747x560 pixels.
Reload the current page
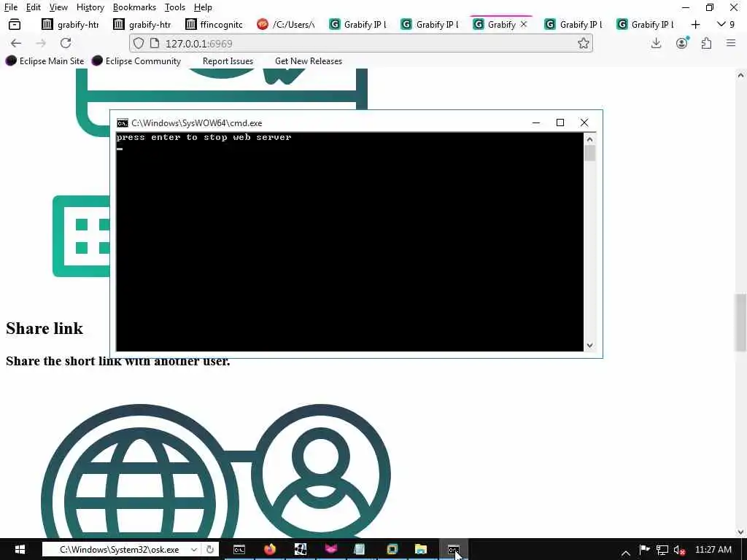coord(66,43)
